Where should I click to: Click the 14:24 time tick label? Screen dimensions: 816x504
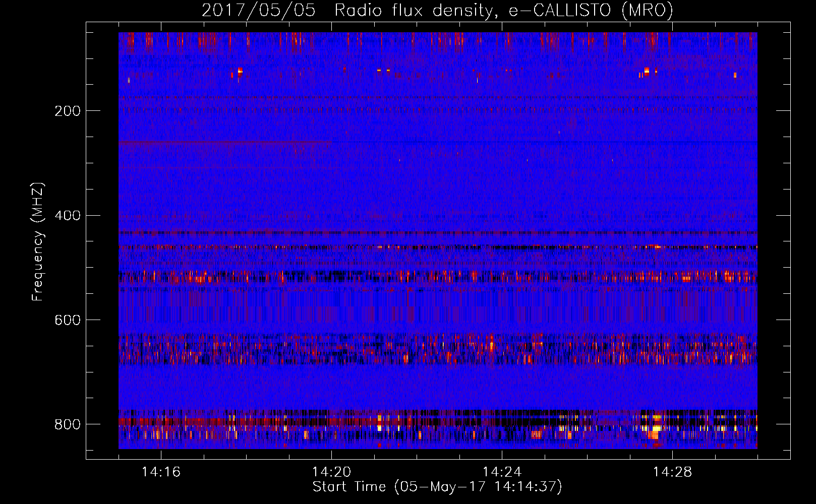point(502,472)
